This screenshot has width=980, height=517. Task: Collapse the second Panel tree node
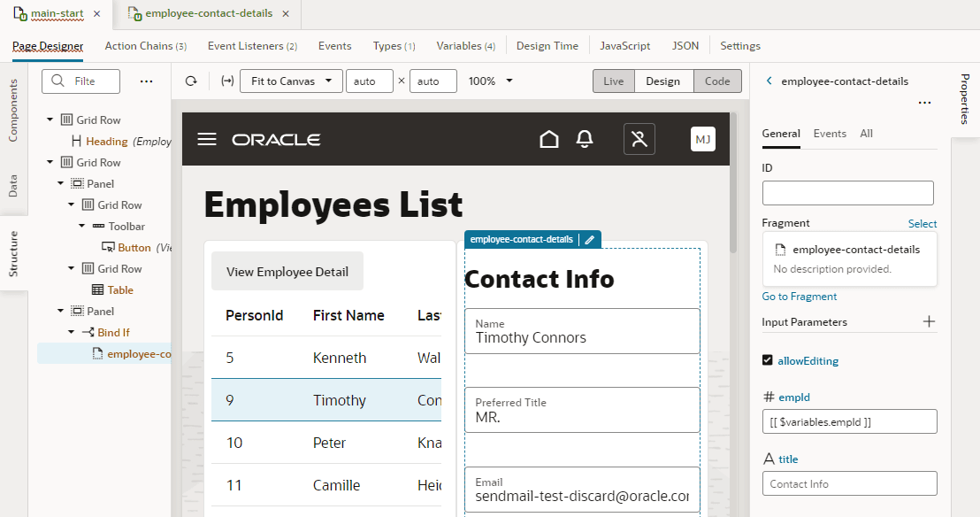(61, 311)
